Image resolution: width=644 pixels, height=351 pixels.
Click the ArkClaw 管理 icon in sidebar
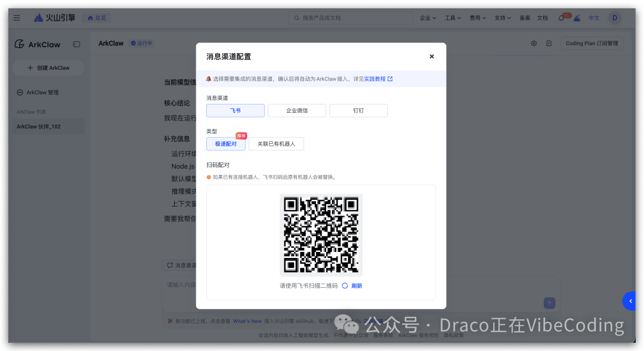pyautogui.click(x=18, y=92)
